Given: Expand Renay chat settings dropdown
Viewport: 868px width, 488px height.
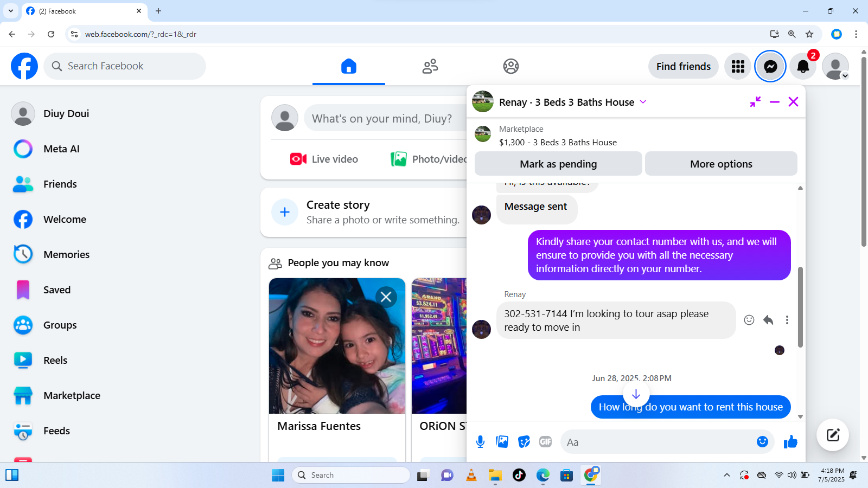Looking at the screenshot, I should pyautogui.click(x=643, y=101).
